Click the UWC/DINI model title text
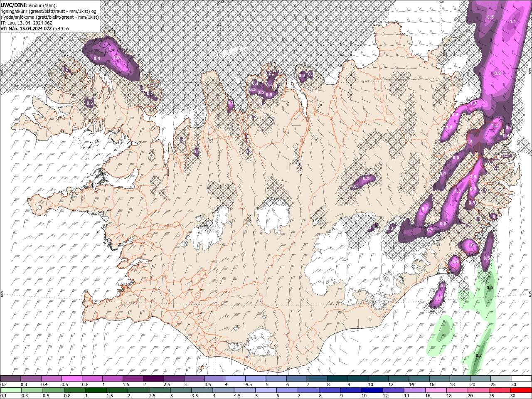Screen dimensions: 532x399 [x=13, y=5]
